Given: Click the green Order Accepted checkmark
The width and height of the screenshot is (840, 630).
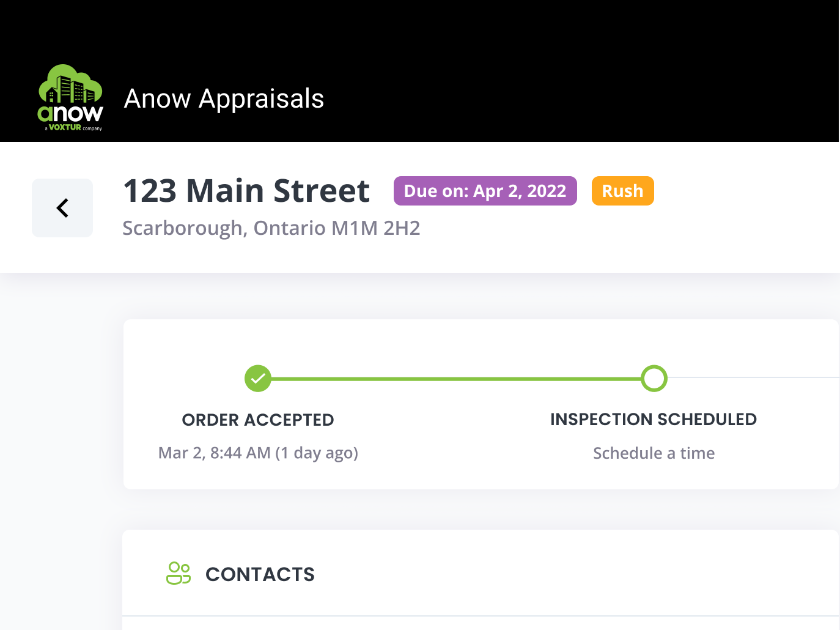Looking at the screenshot, I should point(258,379).
